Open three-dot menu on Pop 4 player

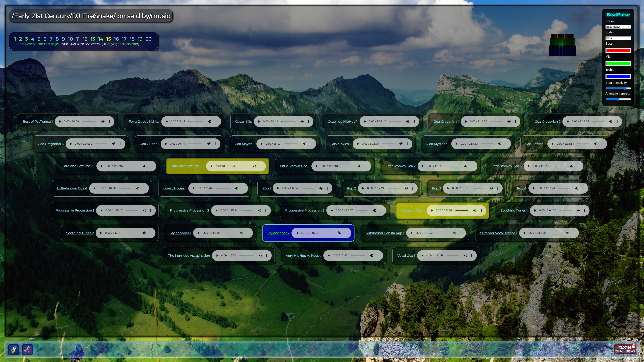583,188
